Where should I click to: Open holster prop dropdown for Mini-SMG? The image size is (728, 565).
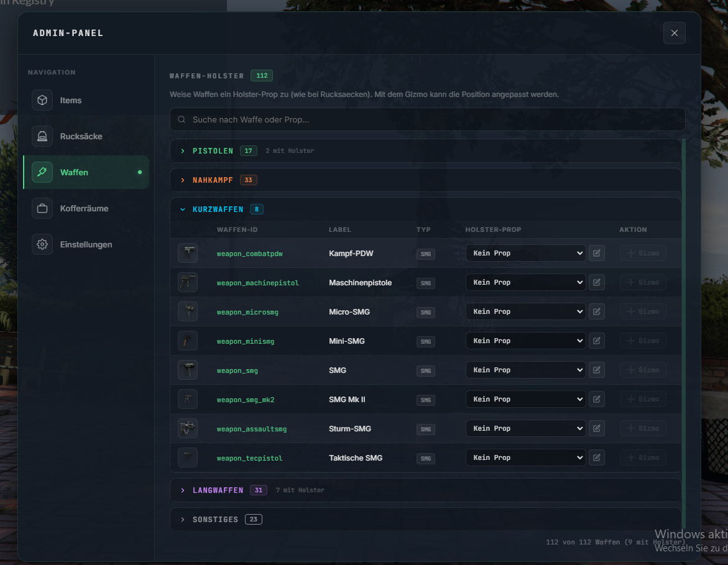(525, 341)
